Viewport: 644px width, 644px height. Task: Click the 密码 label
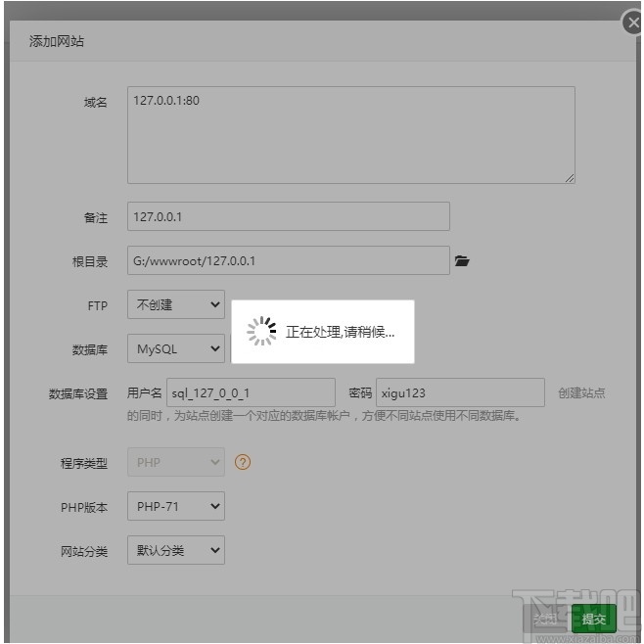coord(360,393)
